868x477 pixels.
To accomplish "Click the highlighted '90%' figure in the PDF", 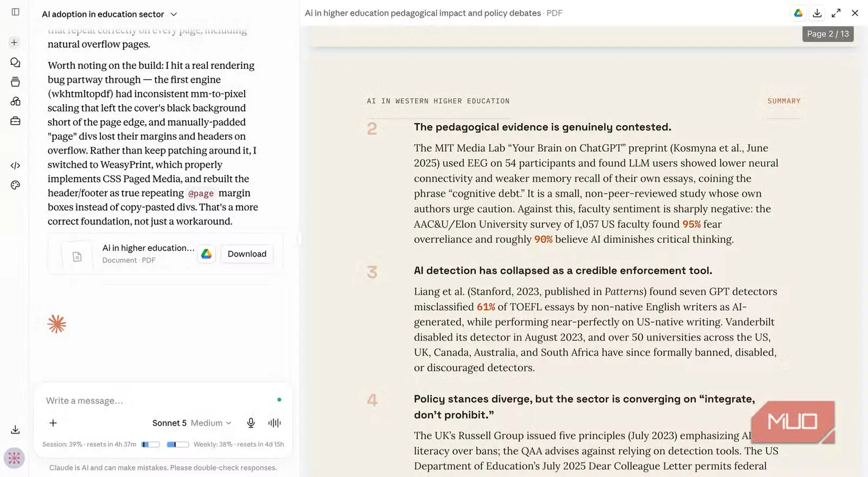I will click(x=544, y=239).
